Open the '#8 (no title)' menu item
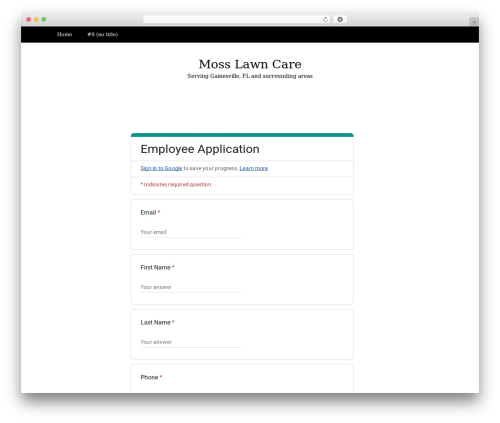 coord(103,34)
